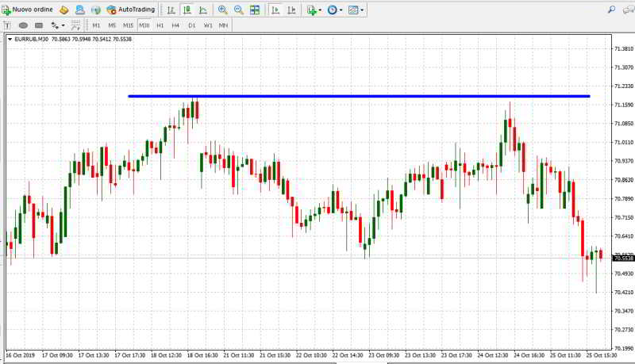
Task: Open the chart templates dropdown
Action: coord(355,10)
